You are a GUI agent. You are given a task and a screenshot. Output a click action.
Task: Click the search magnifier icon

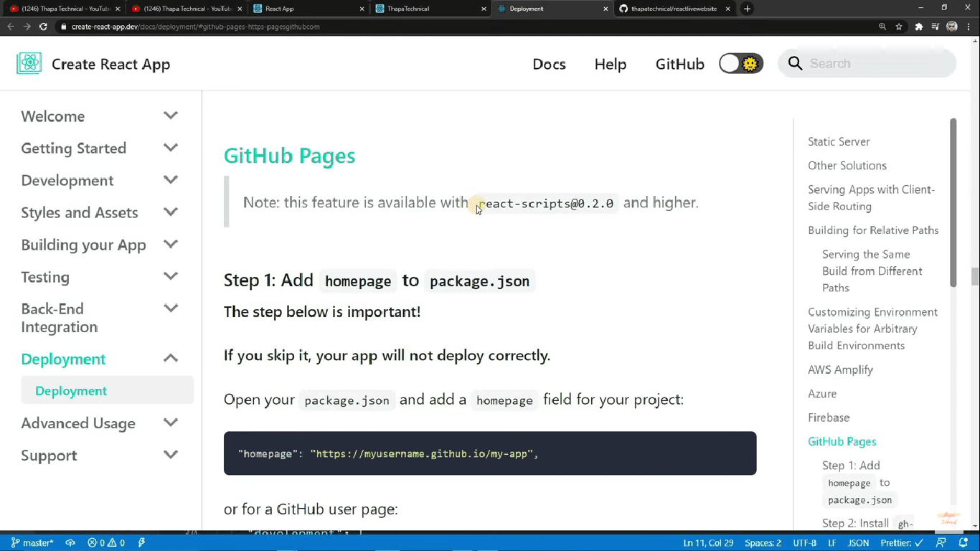pos(795,64)
